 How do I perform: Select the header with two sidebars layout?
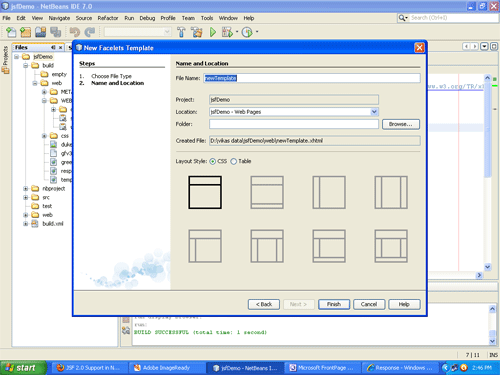click(267, 246)
